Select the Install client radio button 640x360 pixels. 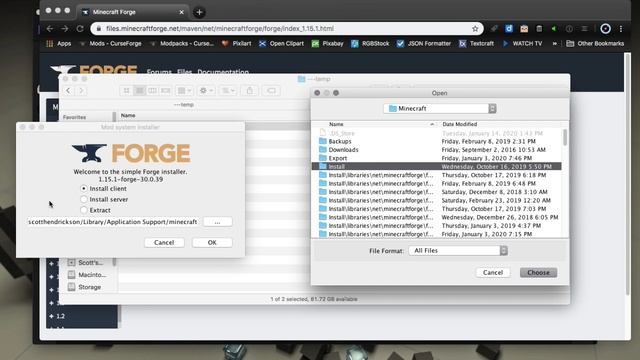point(84,189)
